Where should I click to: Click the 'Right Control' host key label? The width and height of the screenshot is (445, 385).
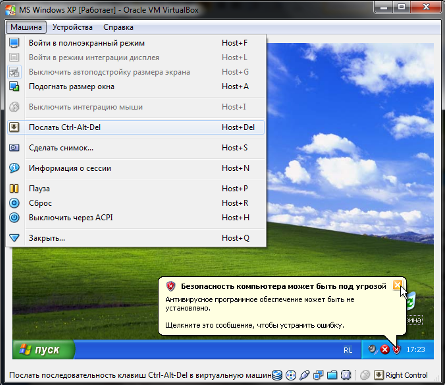(x=406, y=375)
